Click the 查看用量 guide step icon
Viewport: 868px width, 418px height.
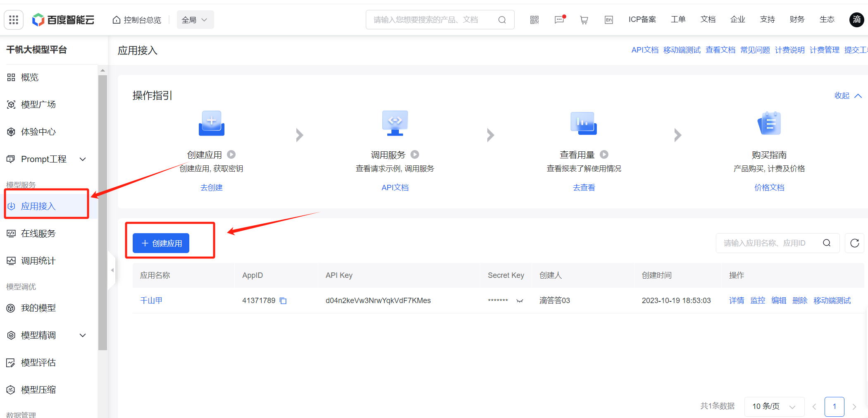[x=584, y=123]
